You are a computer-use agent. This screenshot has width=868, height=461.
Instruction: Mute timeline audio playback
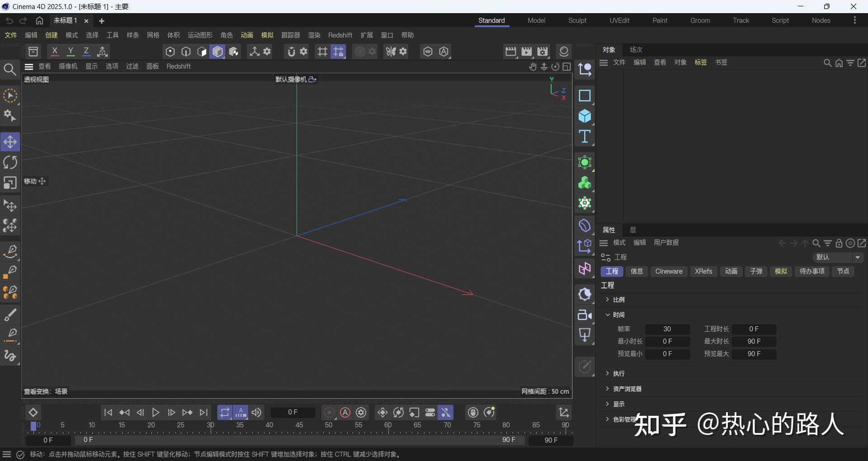(256, 413)
